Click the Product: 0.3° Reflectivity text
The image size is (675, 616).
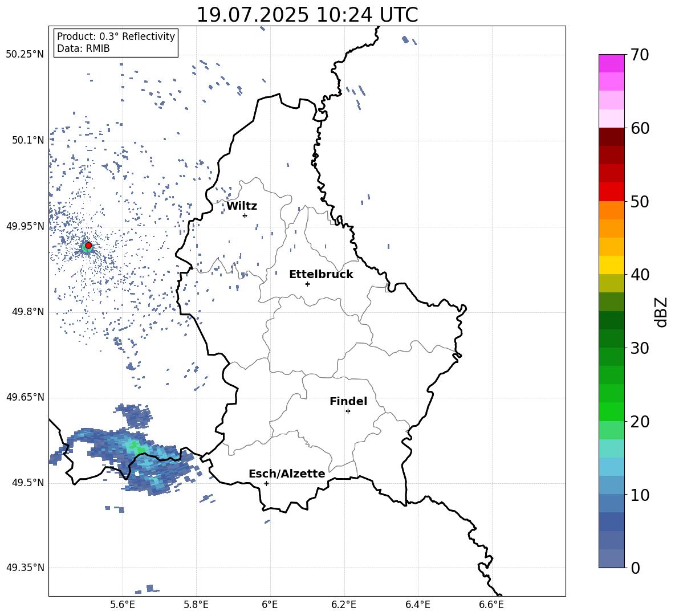click(x=116, y=36)
